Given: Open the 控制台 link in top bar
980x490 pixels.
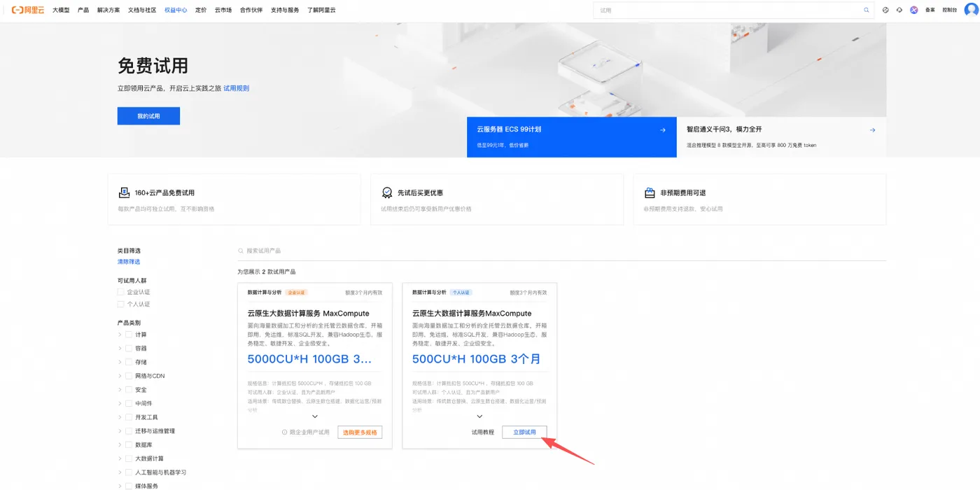Looking at the screenshot, I should point(950,10).
